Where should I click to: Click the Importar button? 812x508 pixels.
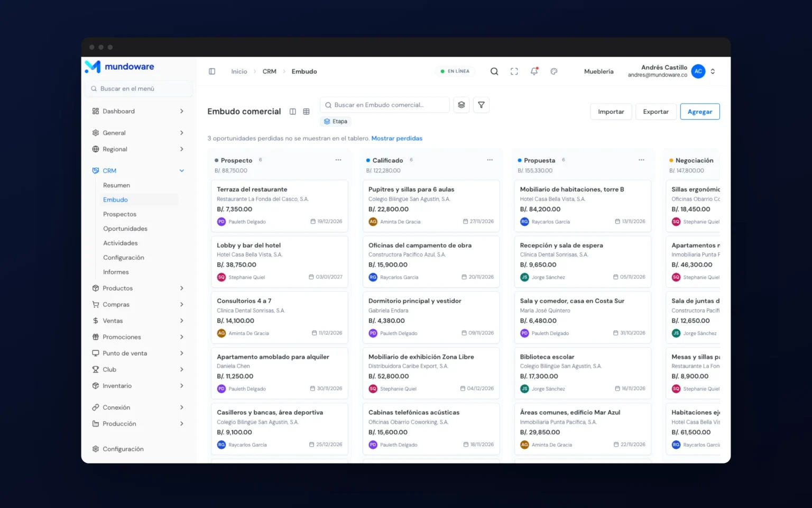click(x=611, y=112)
